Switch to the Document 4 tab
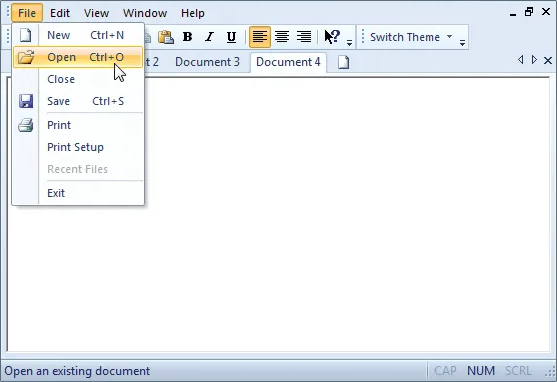Image resolution: width=557 pixels, height=382 pixels. 288,62
